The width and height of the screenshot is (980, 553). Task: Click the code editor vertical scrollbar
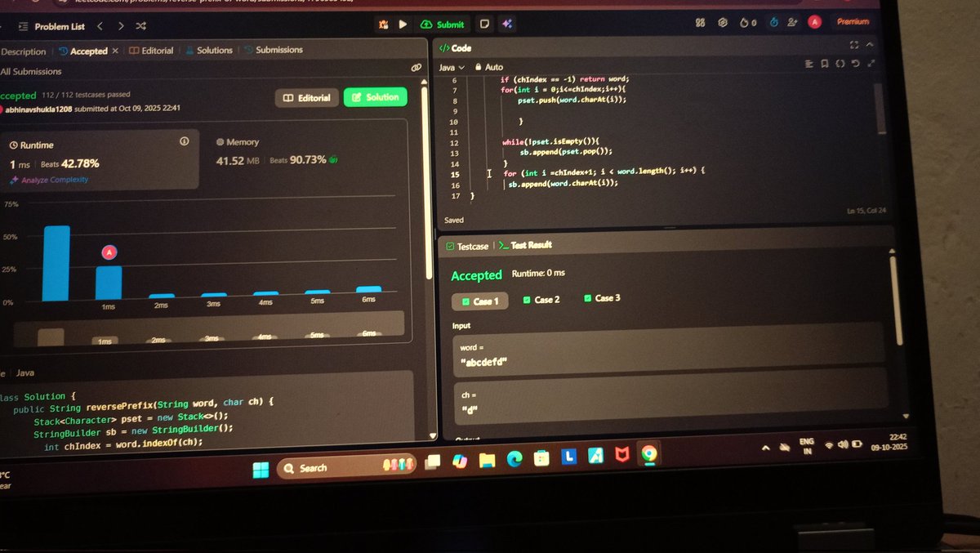point(879,109)
